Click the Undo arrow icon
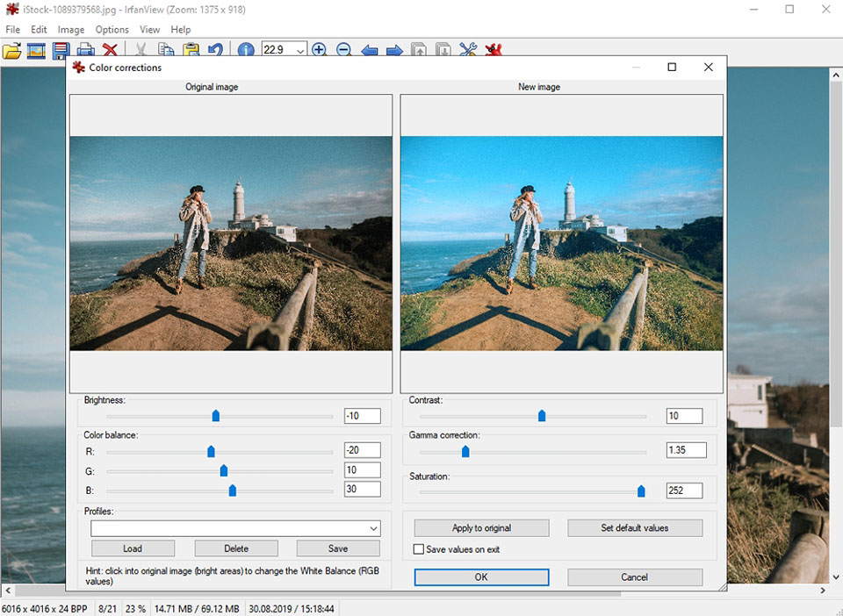The height and width of the screenshot is (616, 843). click(215, 51)
